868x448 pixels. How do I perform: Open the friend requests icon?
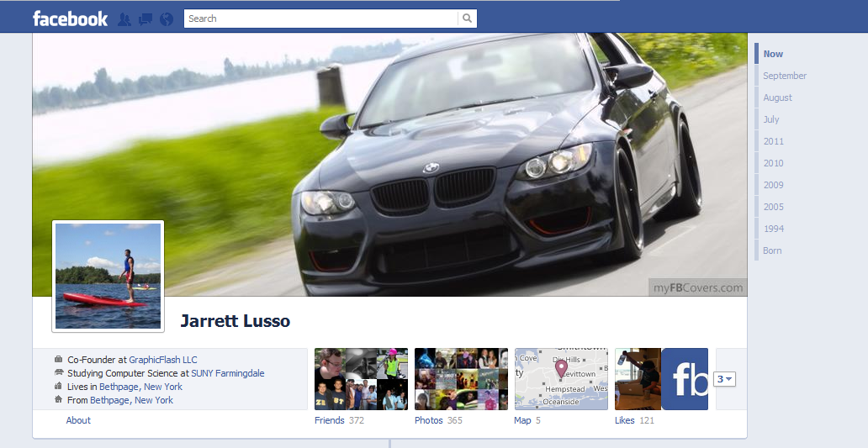pyautogui.click(x=124, y=19)
